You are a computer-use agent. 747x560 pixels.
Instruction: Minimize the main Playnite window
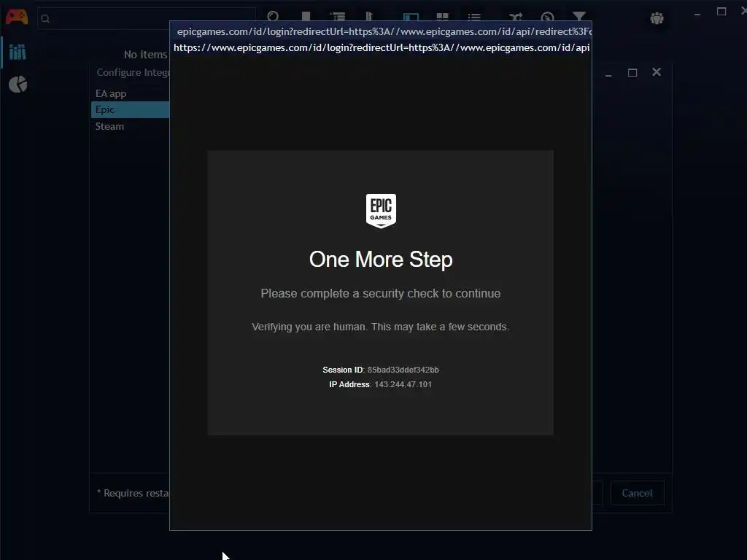tap(697, 15)
